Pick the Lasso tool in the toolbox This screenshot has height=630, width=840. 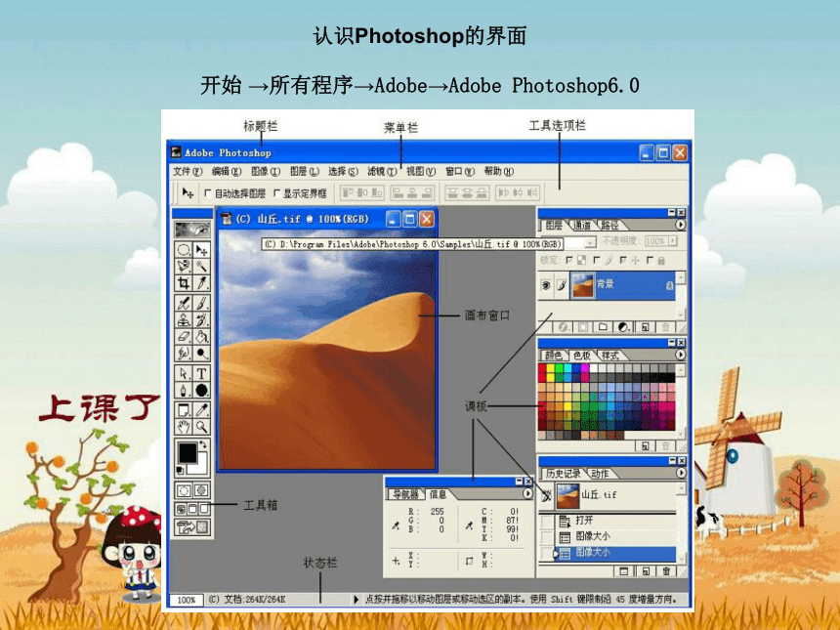click(x=184, y=266)
